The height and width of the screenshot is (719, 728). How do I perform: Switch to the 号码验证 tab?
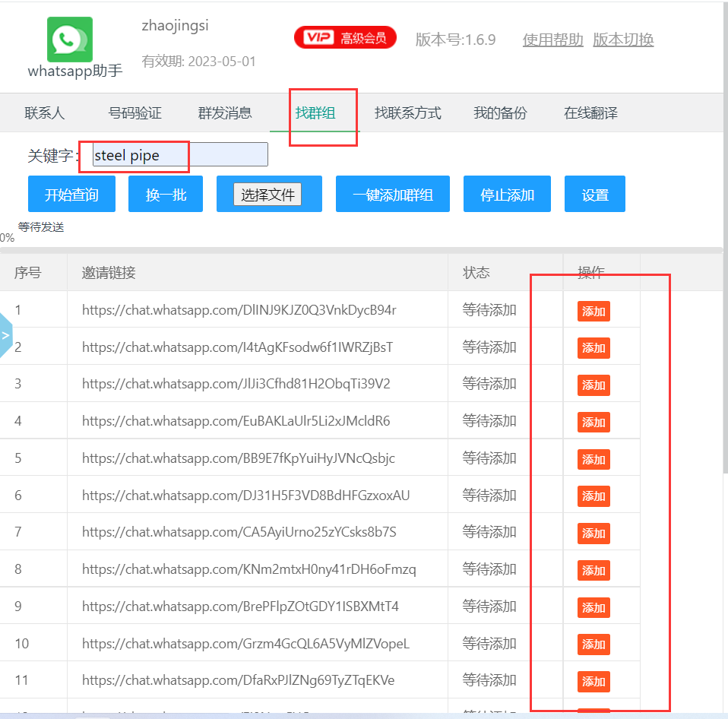pos(135,113)
